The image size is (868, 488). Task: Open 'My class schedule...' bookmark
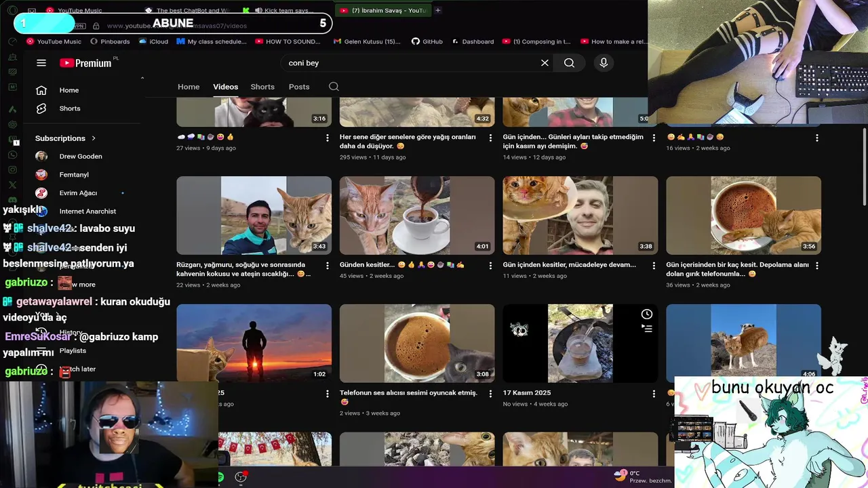[x=212, y=41]
